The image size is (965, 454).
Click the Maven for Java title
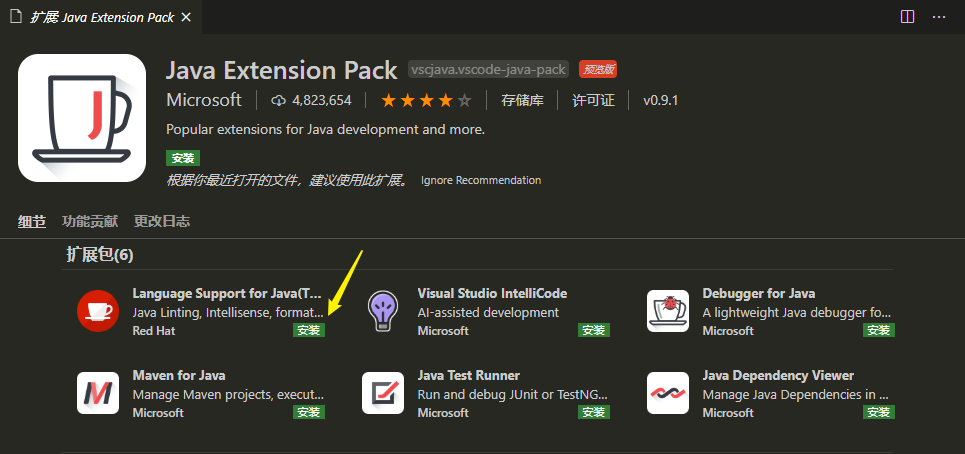pos(179,375)
